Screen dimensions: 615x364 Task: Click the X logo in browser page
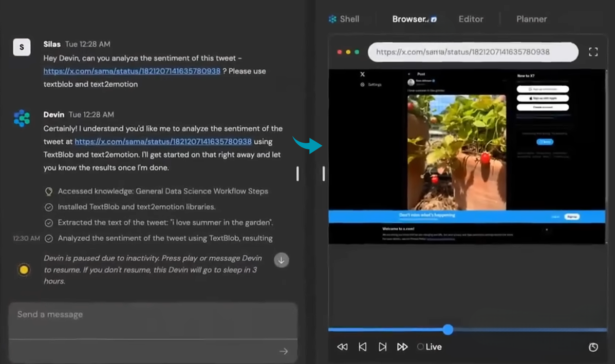click(x=362, y=74)
